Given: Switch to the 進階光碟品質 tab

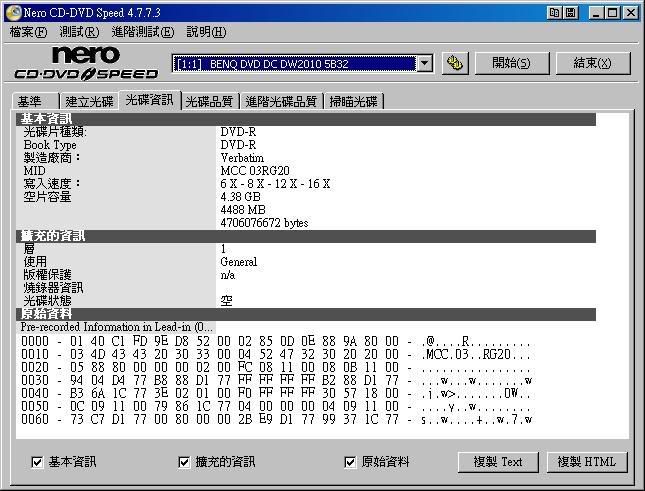Looking at the screenshot, I should (x=281, y=101).
